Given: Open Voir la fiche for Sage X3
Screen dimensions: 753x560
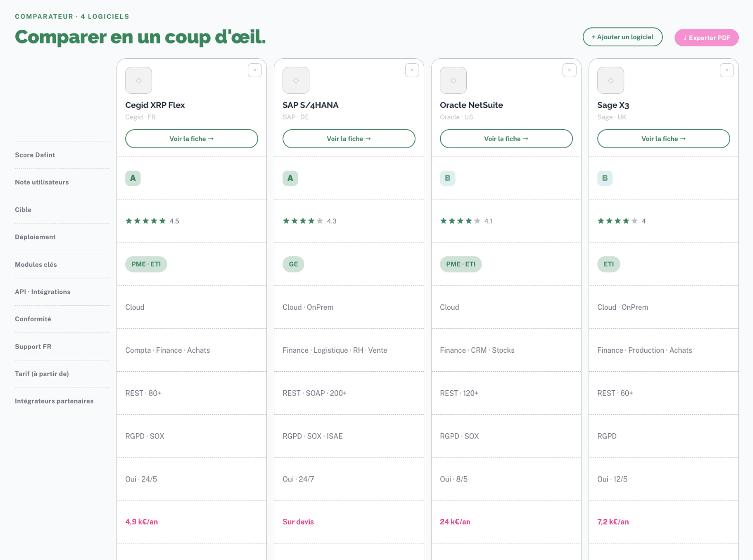Looking at the screenshot, I should pyautogui.click(x=664, y=139).
